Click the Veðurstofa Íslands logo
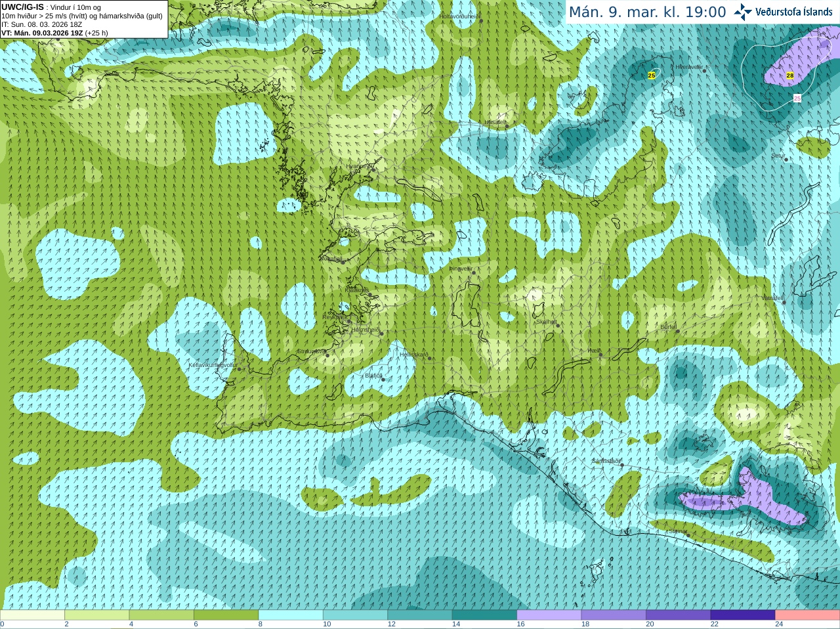 [782, 12]
